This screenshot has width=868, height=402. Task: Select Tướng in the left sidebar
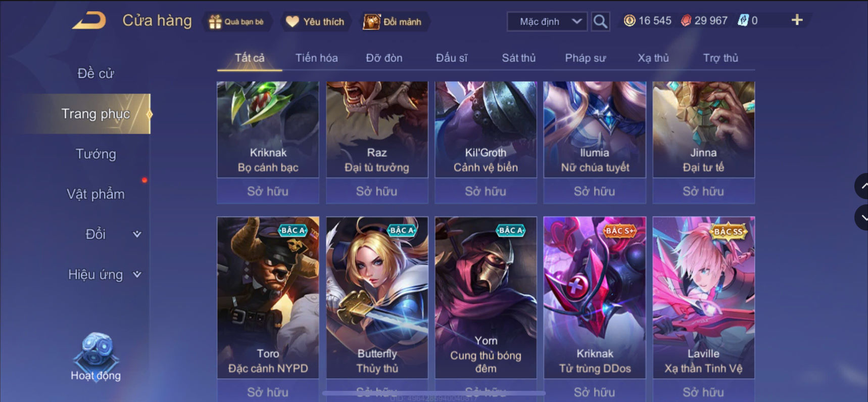click(95, 154)
